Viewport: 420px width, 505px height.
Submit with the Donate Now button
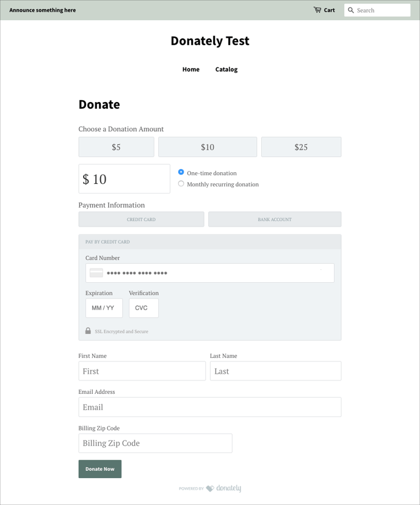point(100,469)
